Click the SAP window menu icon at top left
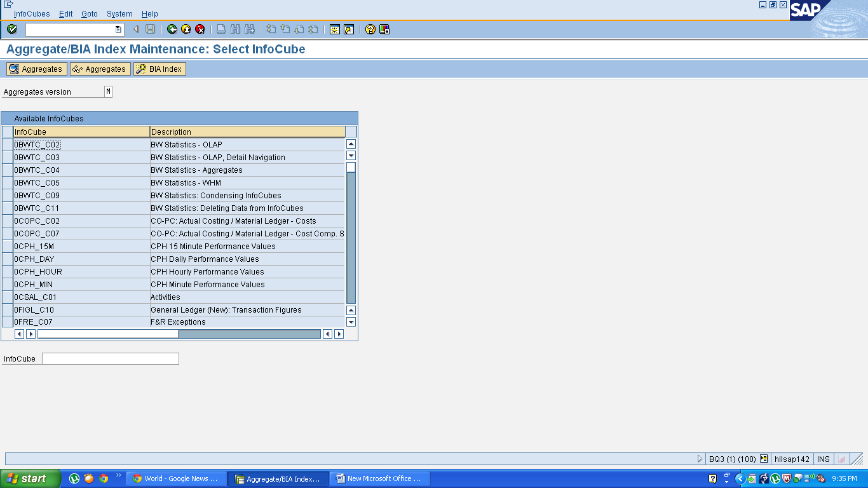This screenshot has height=488, width=868. (x=8, y=4)
